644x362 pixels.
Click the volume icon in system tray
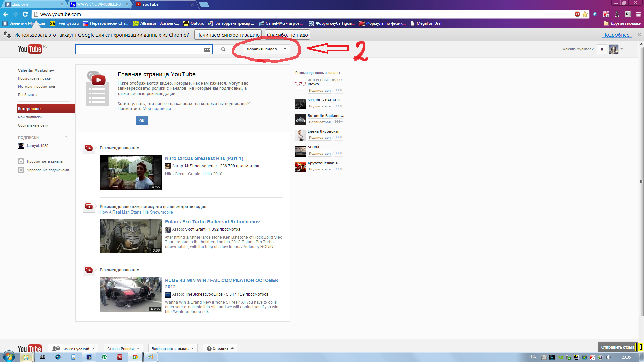click(609, 357)
